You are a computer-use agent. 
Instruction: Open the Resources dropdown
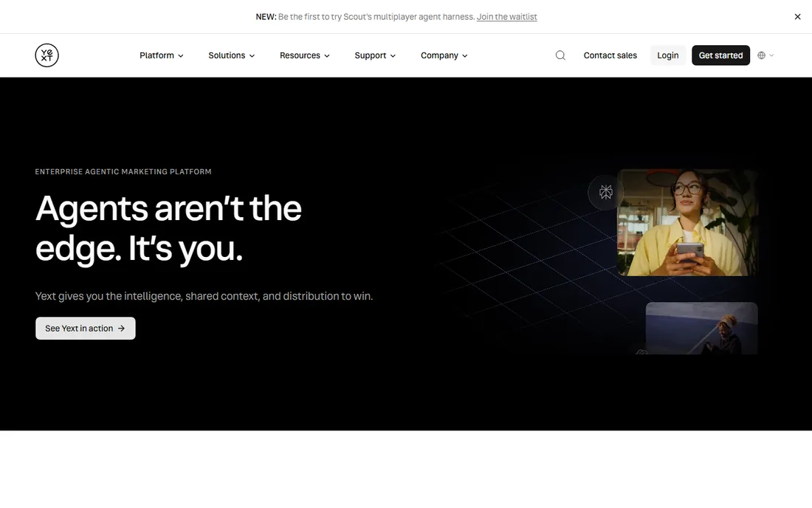pyautogui.click(x=304, y=55)
